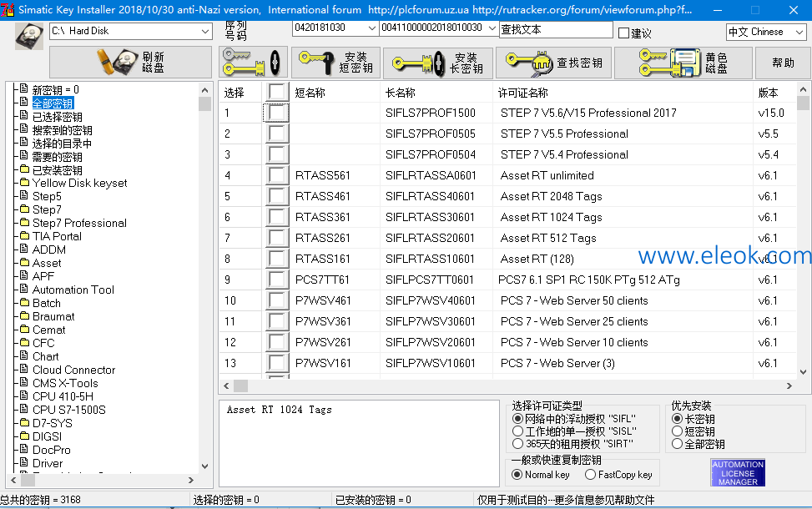Open the 0420181030 serial dropdown
Image resolution: width=812 pixels, height=509 pixels.
pos(371,28)
